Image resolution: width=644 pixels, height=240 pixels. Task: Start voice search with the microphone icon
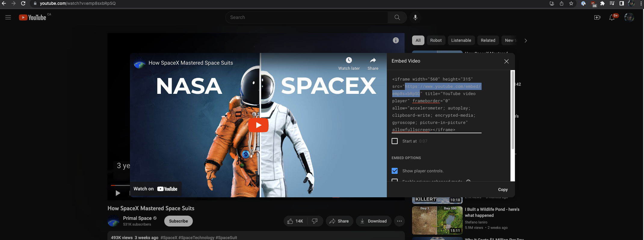(415, 17)
